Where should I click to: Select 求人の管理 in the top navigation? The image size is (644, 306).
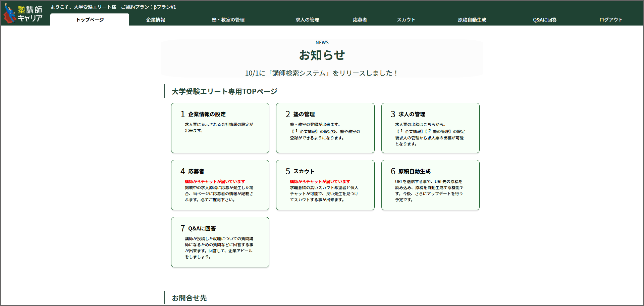point(307,20)
